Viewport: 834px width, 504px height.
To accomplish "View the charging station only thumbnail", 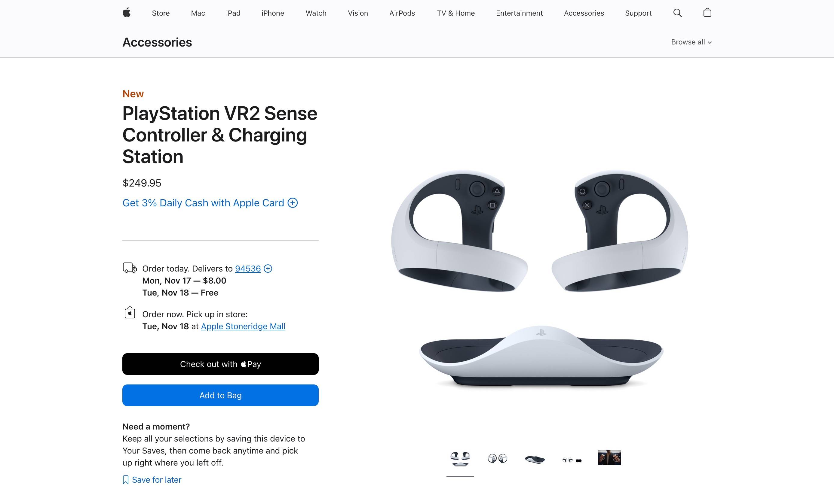I will coord(535,459).
